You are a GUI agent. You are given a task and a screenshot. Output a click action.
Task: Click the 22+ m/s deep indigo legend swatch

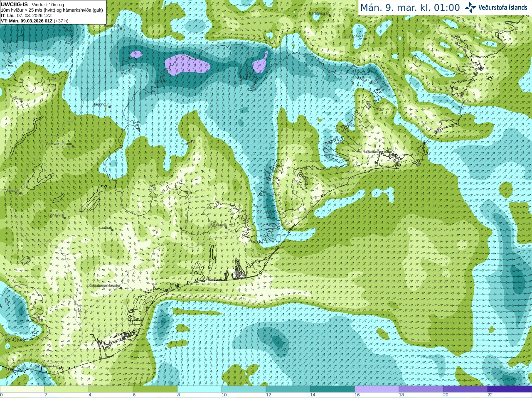pos(510,389)
